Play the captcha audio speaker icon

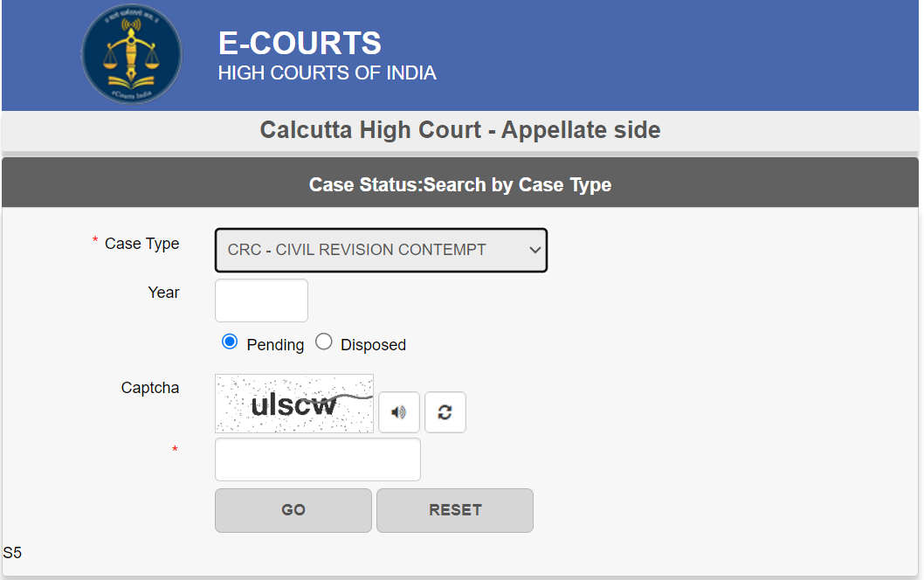tap(399, 412)
